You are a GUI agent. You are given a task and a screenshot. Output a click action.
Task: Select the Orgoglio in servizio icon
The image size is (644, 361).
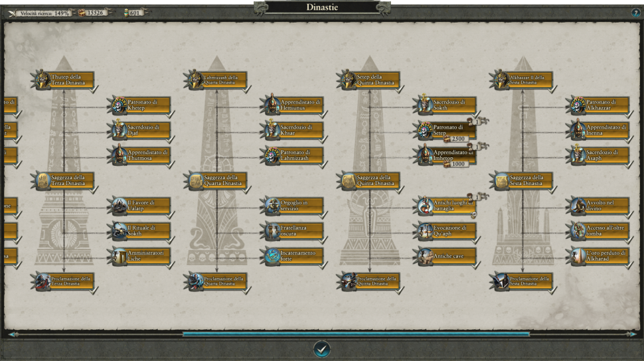pos(272,206)
